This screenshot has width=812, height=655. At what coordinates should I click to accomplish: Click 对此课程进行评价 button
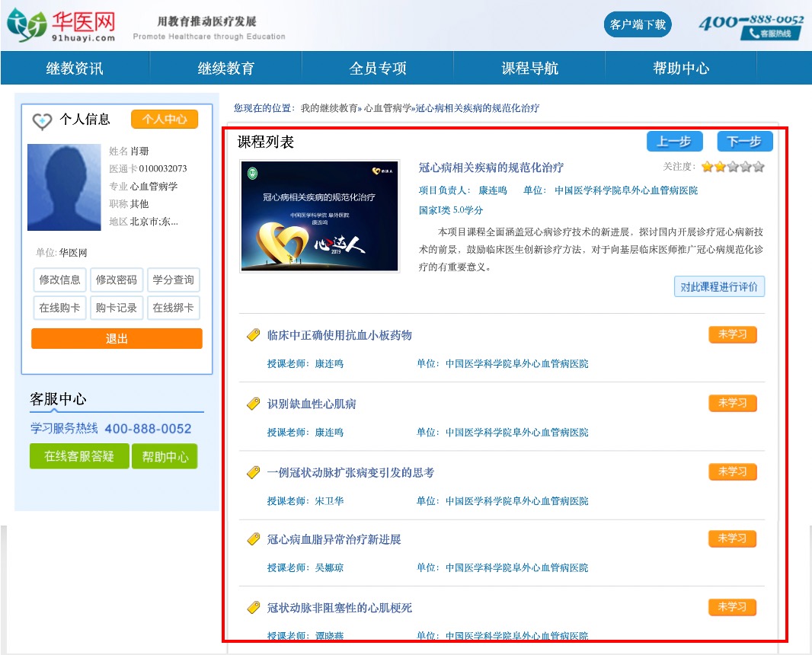coord(719,287)
